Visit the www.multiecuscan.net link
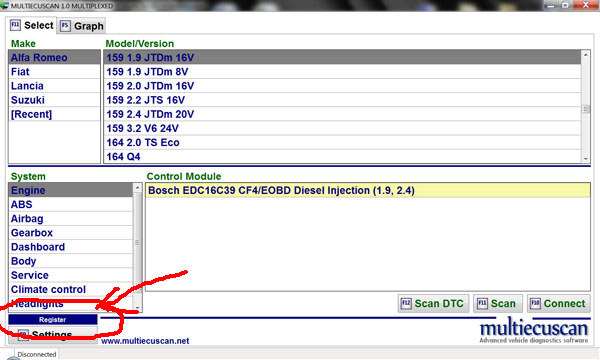The height and width of the screenshot is (360, 600). tap(145, 340)
